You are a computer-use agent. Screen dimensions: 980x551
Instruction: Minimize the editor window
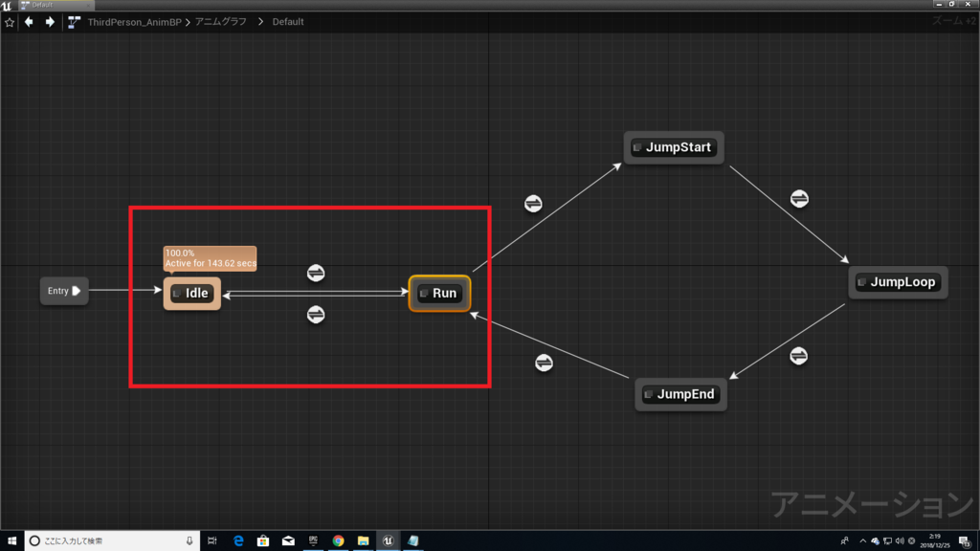[x=939, y=5]
